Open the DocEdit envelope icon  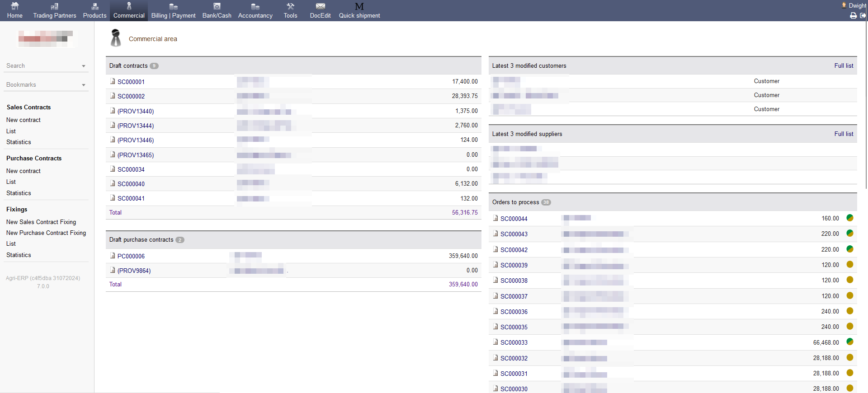(x=321, y=6)
